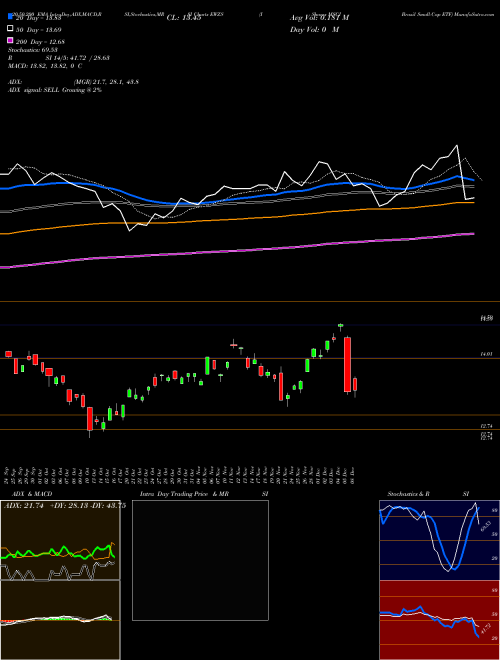
Task: Open the red RSI chart panel
Action: click(x=439, y=620)
